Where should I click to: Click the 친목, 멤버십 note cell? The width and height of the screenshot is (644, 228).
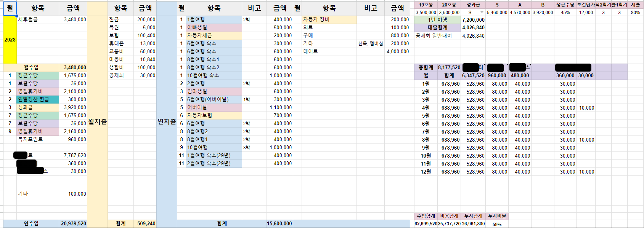click(370, 43)
